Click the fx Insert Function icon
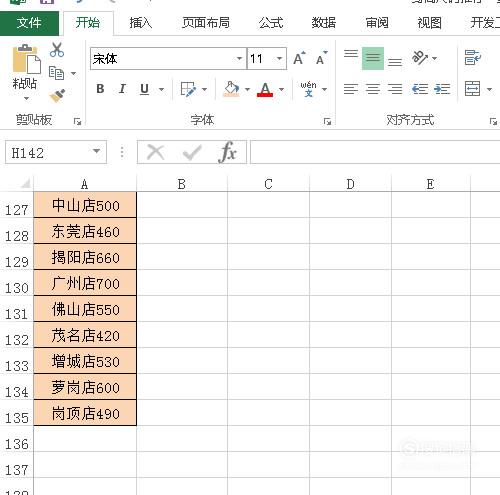The image size is (500, 495). tap(228, 152)
